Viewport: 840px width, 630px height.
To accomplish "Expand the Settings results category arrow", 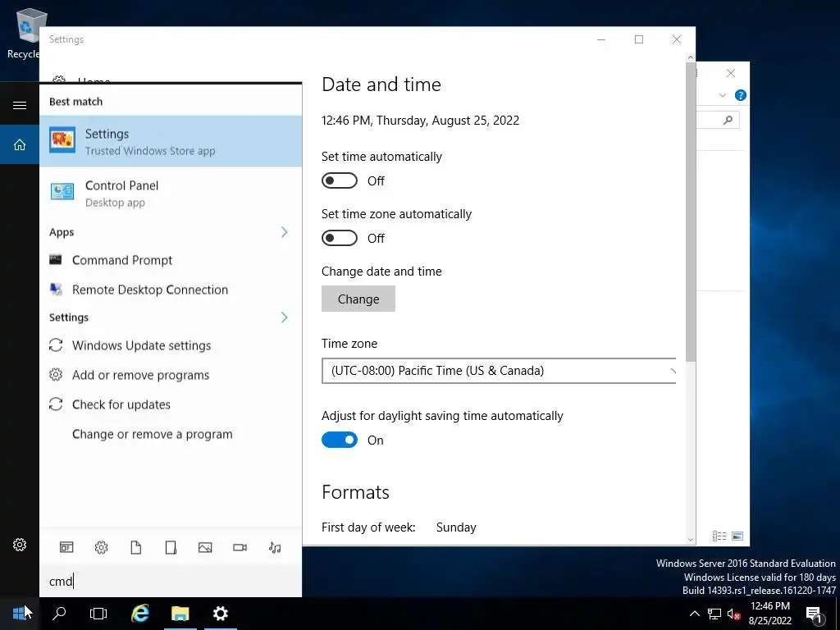I will coord(284,317).
